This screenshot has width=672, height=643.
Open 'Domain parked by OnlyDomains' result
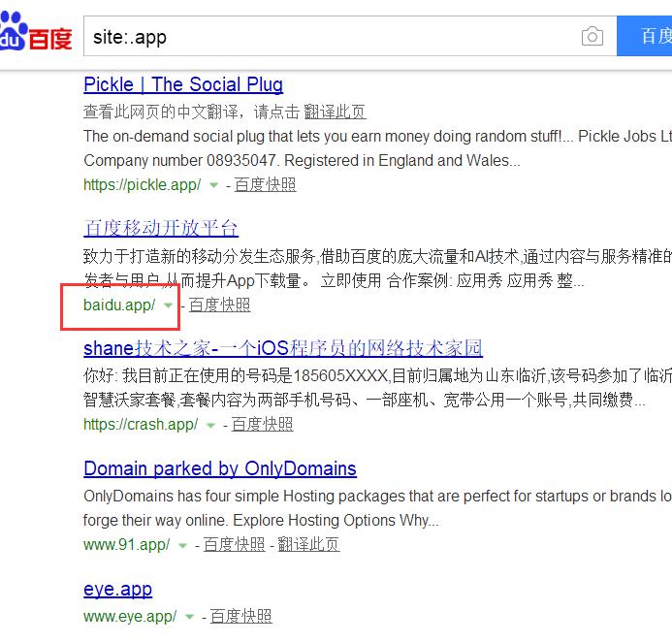click(x=220, y=468)
